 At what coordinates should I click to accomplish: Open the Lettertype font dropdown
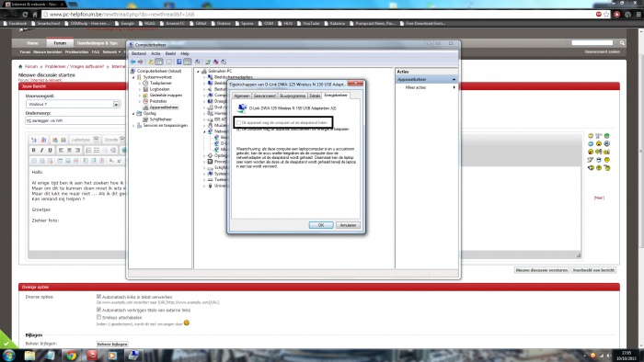[x=85, y=140]
